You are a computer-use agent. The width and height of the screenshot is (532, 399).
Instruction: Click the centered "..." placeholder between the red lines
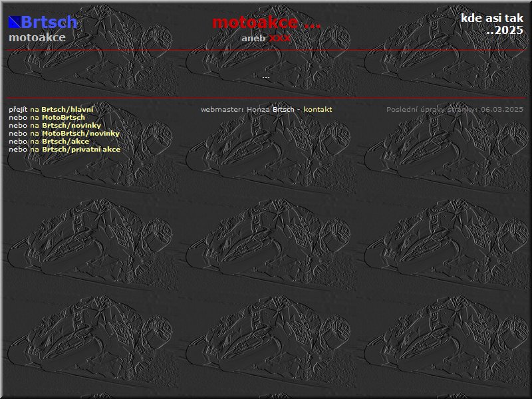pos(266,76)
